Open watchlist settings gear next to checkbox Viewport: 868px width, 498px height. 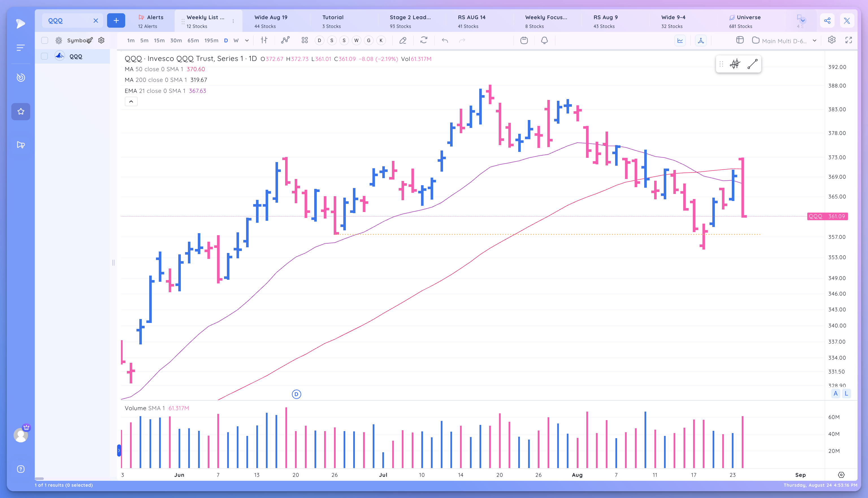coord(59,40)
